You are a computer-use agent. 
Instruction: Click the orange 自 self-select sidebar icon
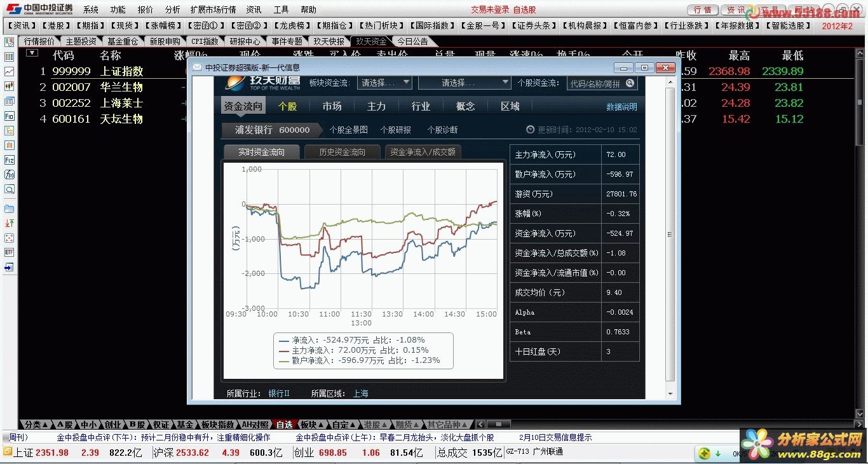coord(9,146)
